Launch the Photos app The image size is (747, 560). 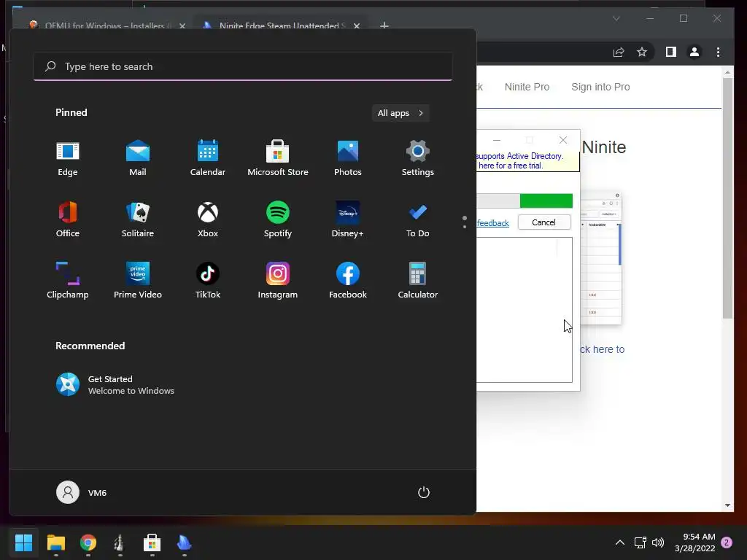click(x=348, y=159)
